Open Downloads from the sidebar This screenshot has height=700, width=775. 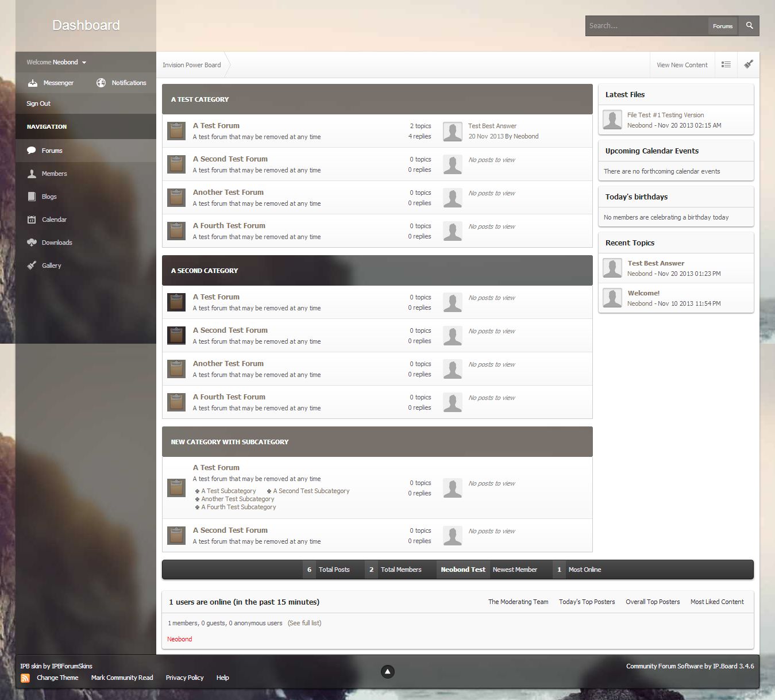(x=56, y=243)
